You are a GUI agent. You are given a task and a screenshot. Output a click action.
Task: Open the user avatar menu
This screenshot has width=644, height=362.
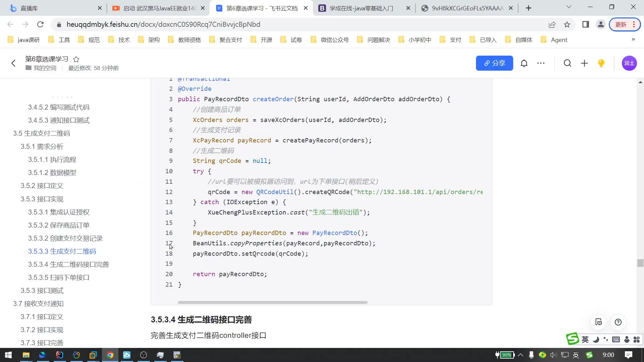tap(629, 63)
